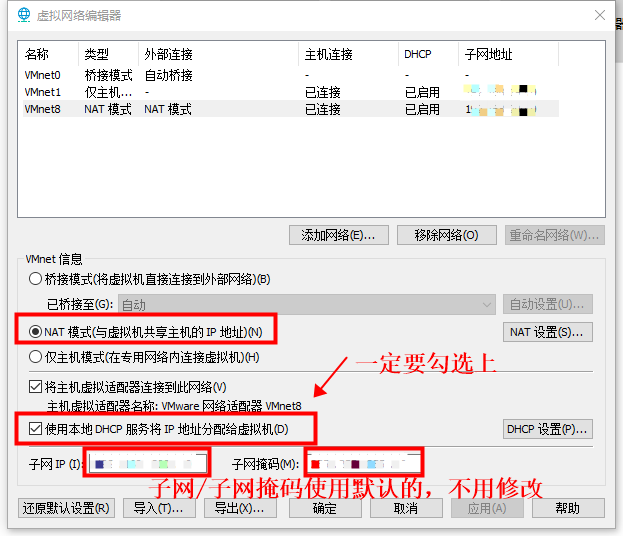
Task: Click the globe icon in the title bar
Action: click(24, 15)
